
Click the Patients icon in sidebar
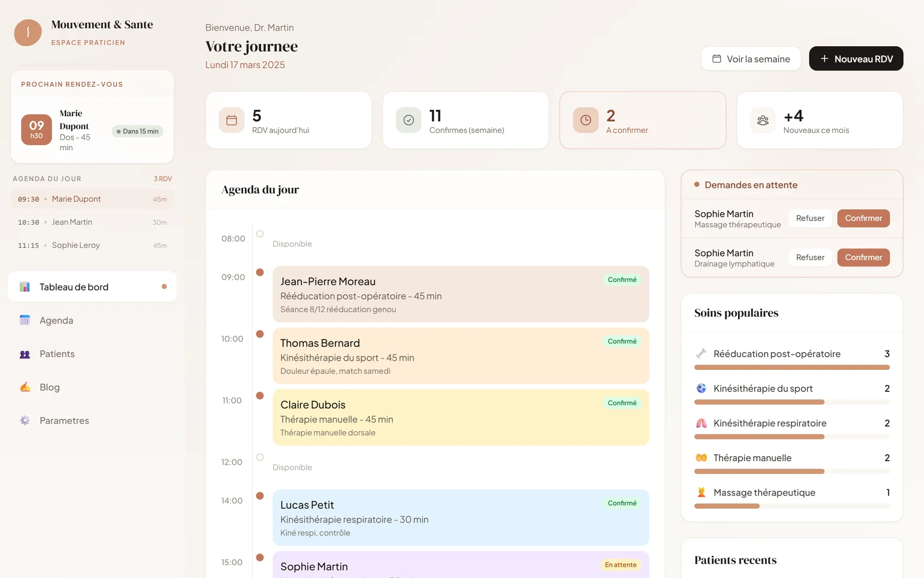click(x=25, y=354)
